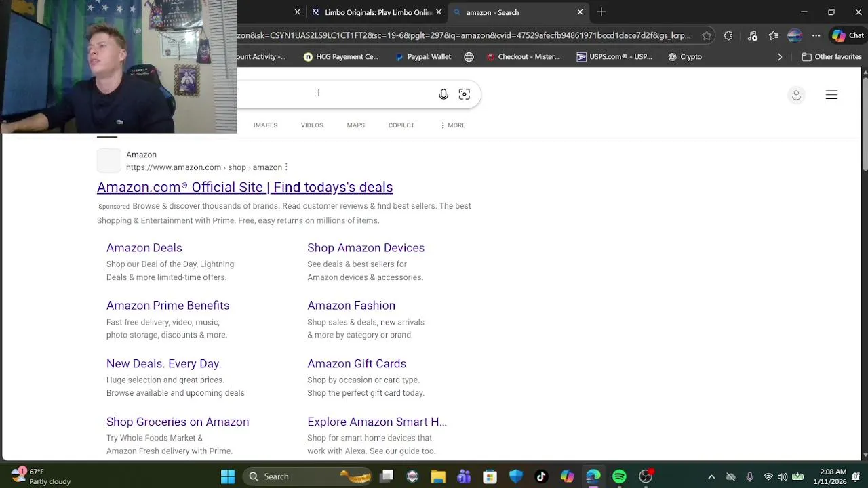Viewport: 868px width, 488px height.
Task: Open the Edge profile avatar
Action: pos(795,35)
